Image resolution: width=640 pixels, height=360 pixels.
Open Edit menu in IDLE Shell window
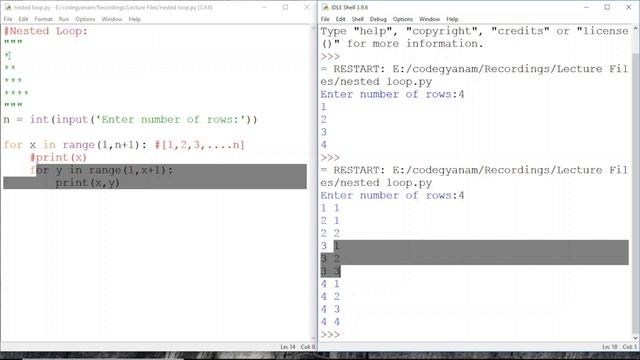340,19
